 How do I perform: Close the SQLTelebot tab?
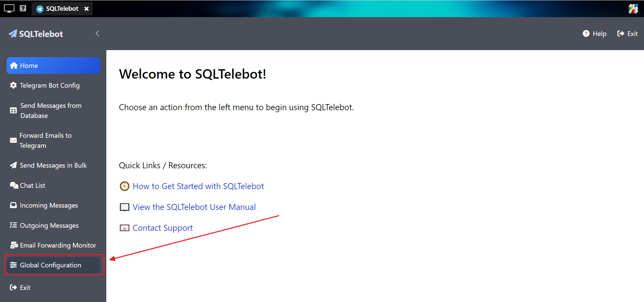pos(87,9)
